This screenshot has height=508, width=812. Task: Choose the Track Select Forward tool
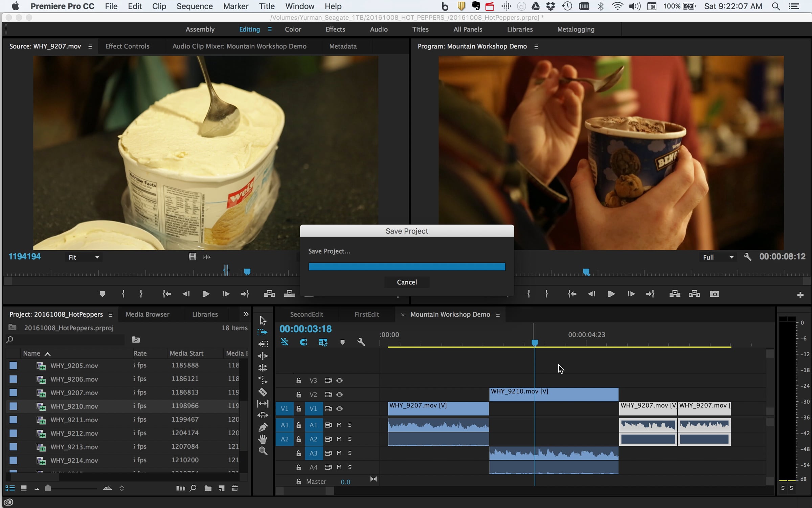(263, 332)
